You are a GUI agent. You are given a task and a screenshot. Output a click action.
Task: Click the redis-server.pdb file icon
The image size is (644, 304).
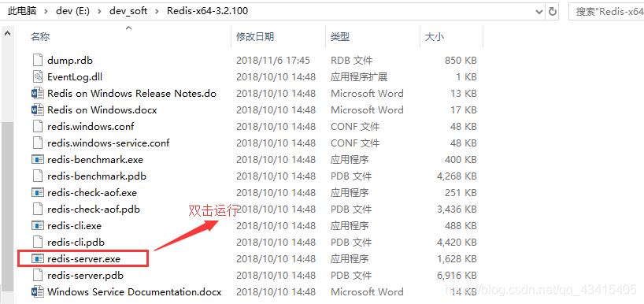38,275
